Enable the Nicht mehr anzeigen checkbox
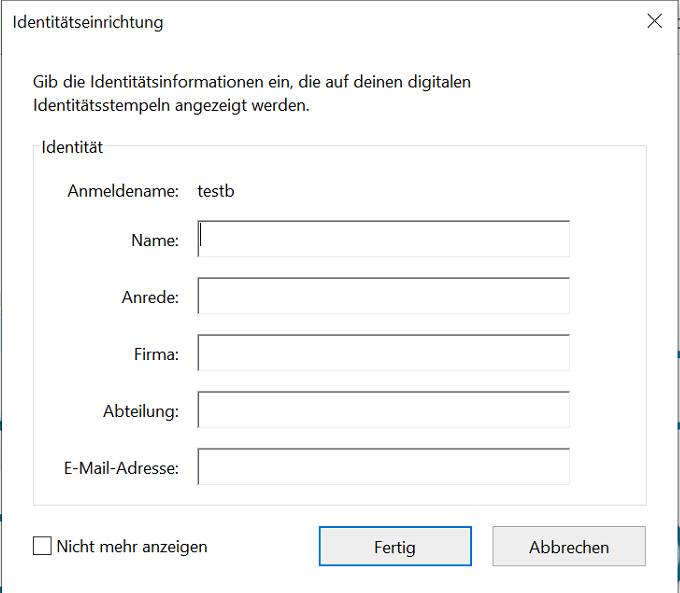This screenshot has height=593, width=680. tap(42, 546)
